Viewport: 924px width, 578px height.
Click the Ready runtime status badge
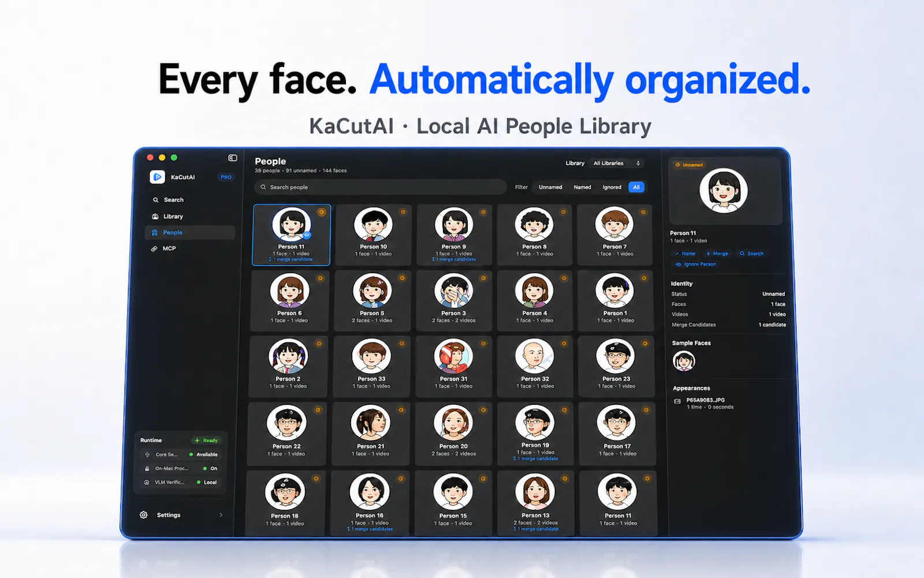coord(206,441)
